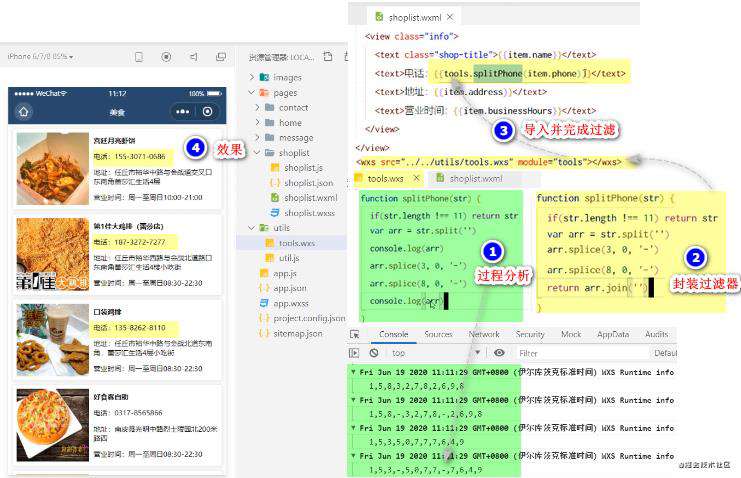Click the device rotate icon in simulator toolbar

[139, 57]
